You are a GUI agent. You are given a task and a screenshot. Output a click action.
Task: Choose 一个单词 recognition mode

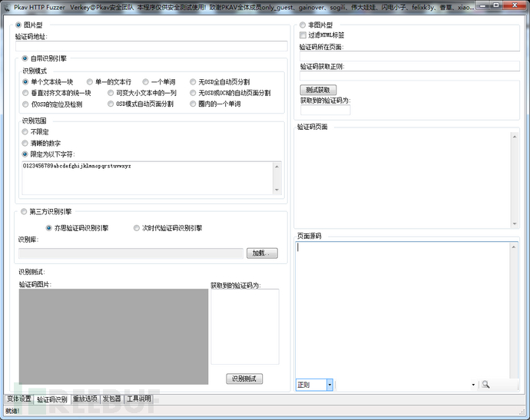[x=145, y=81]
